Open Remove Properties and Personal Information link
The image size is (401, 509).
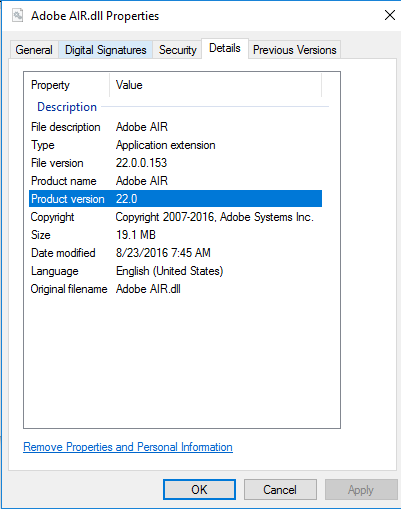click(128, 447)
